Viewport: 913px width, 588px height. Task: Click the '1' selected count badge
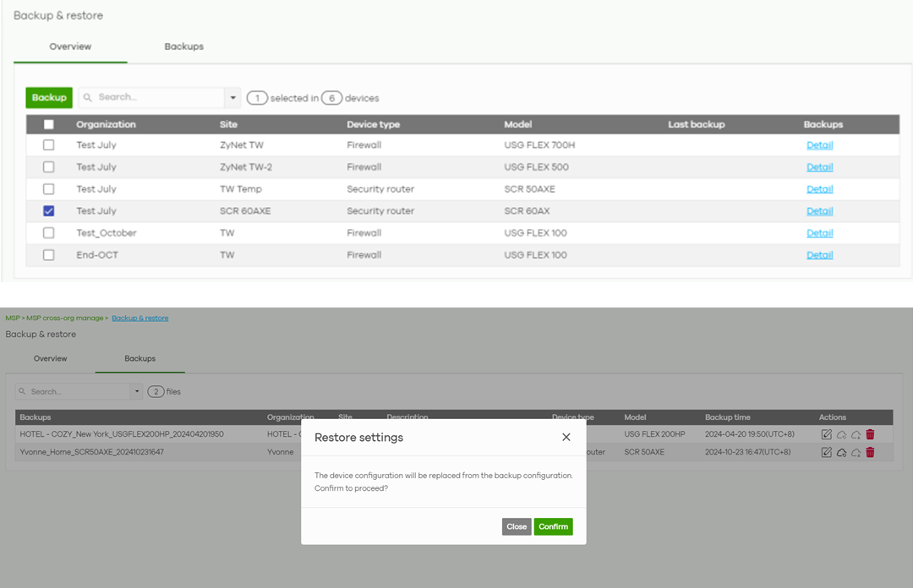pos(257,98)
